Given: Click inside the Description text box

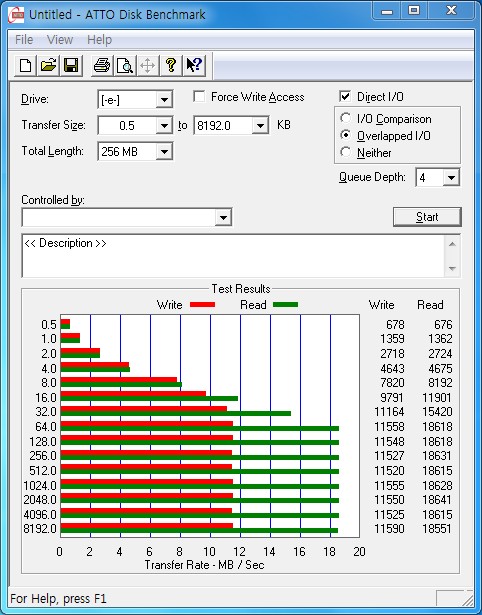Looking at the screenshot, I should pos(233,256).
